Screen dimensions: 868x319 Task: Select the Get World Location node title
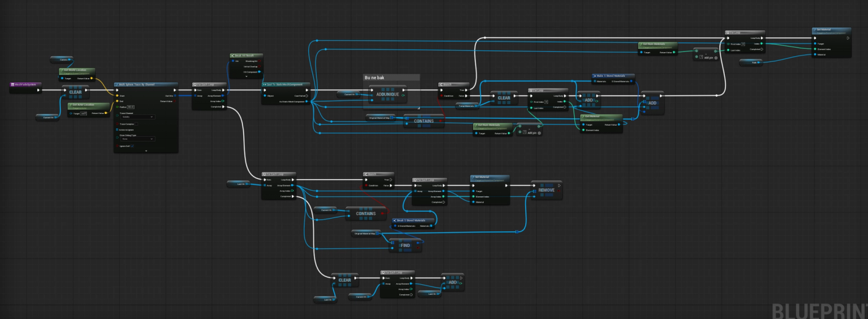pyautogui.click(x=77, y=71)
